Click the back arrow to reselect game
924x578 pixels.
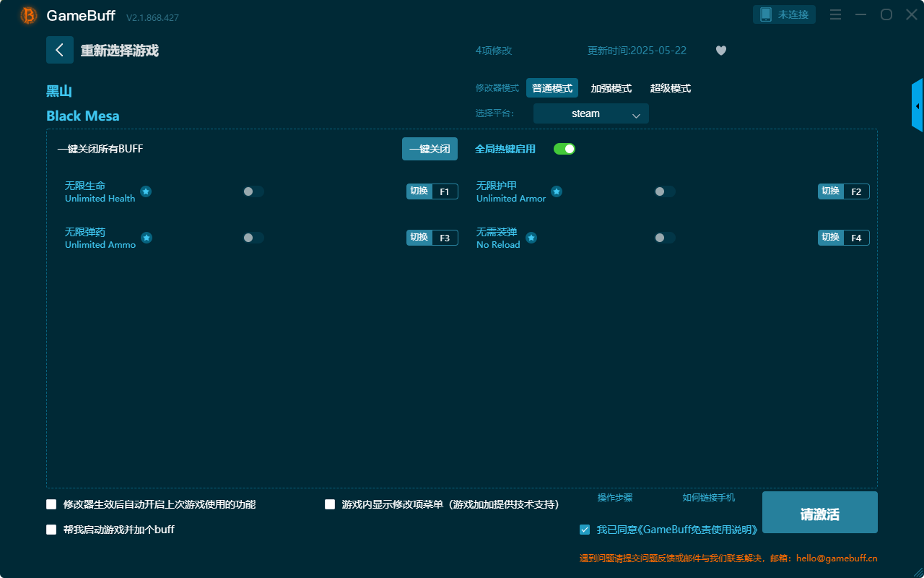60,50
